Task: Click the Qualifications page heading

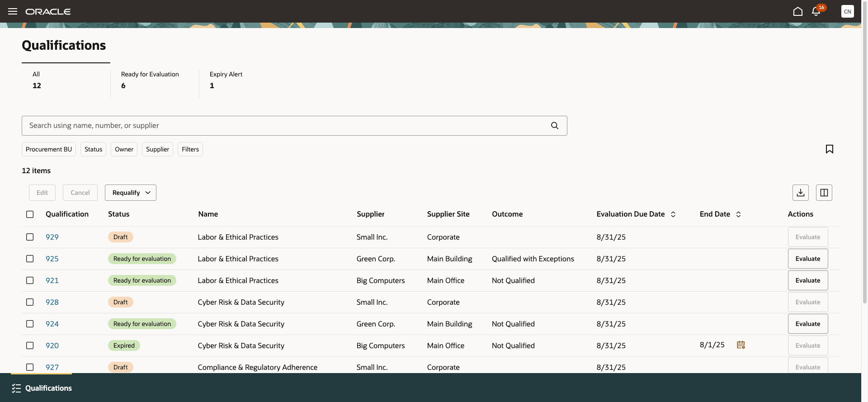Action: tap(64, 45)
